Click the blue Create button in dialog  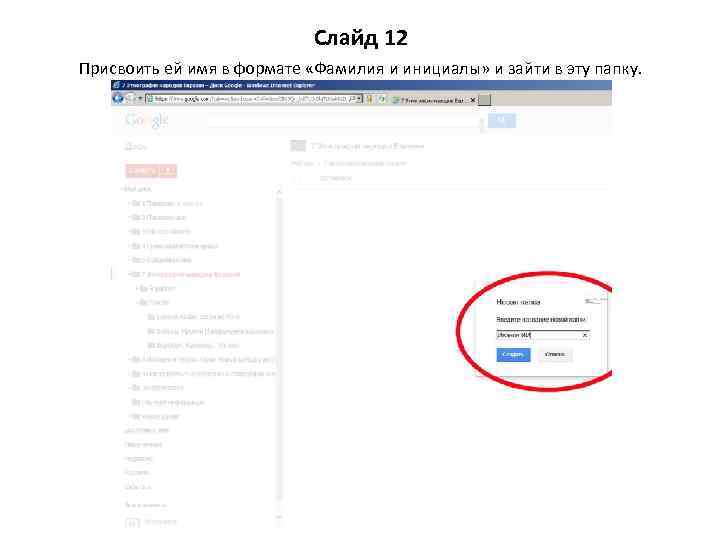[513, 354]
